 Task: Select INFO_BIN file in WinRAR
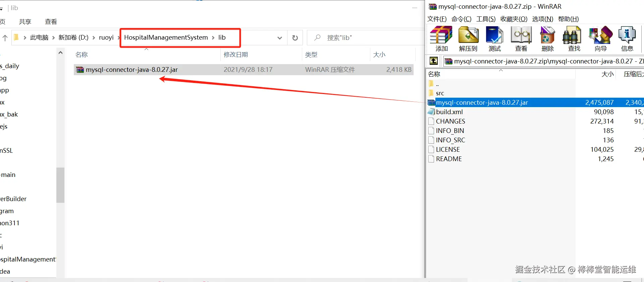click(x=450, y=131)
